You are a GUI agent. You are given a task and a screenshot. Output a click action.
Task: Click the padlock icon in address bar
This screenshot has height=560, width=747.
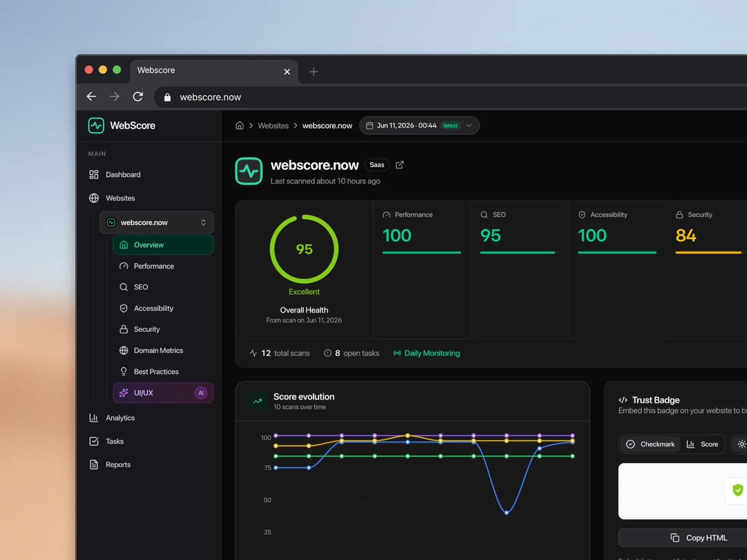(x=167, y=97)
